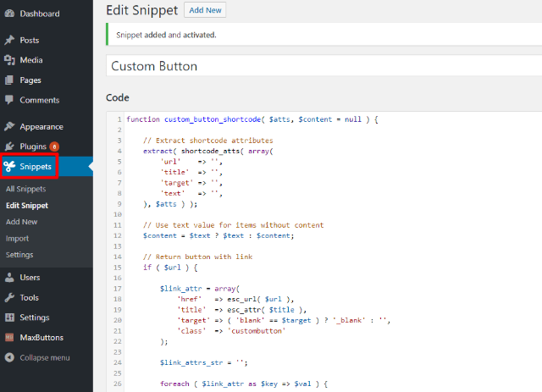Click the 'if ( $url ) {' line
Screen dimensions: 542x392
pos(170,268)
